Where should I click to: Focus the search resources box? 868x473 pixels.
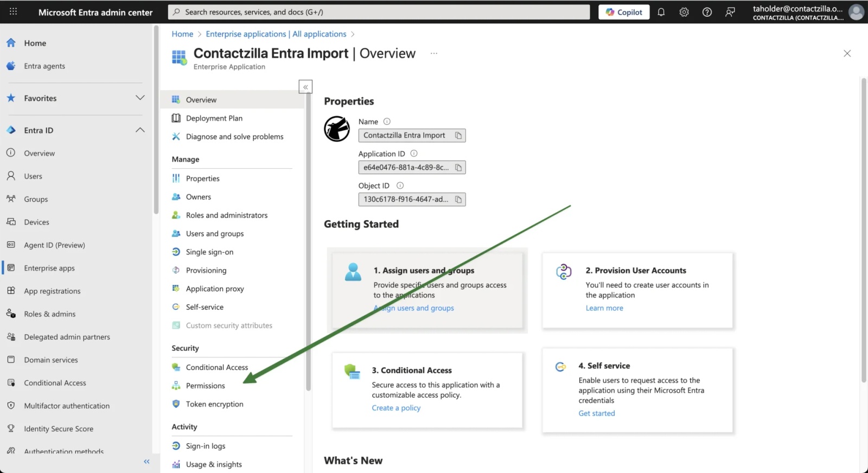pos(379,12)
